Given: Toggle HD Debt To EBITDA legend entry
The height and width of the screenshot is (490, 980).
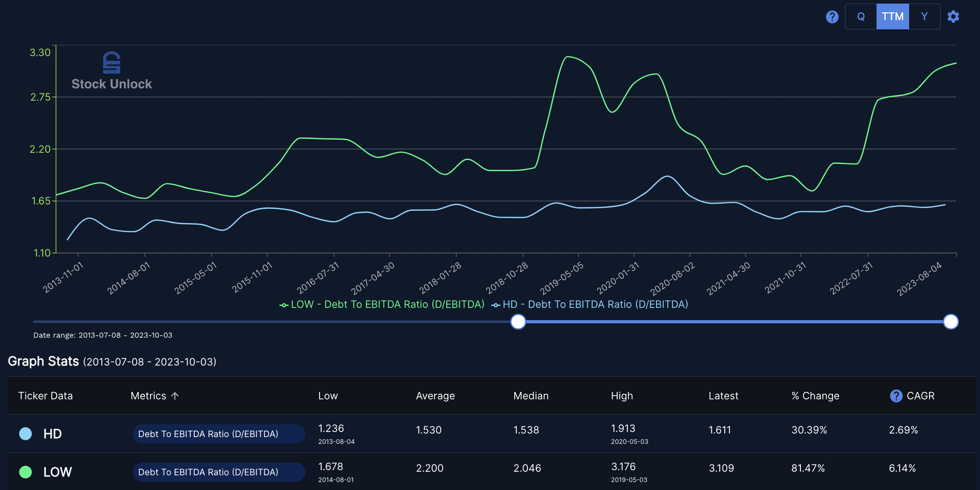Looking at the screenshot, I should click(590, 304).
